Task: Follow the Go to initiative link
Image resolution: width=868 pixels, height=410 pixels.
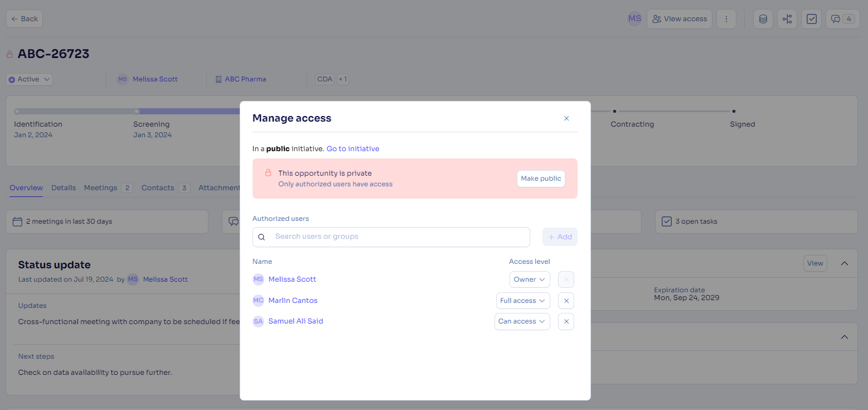Action: point(353,149)
